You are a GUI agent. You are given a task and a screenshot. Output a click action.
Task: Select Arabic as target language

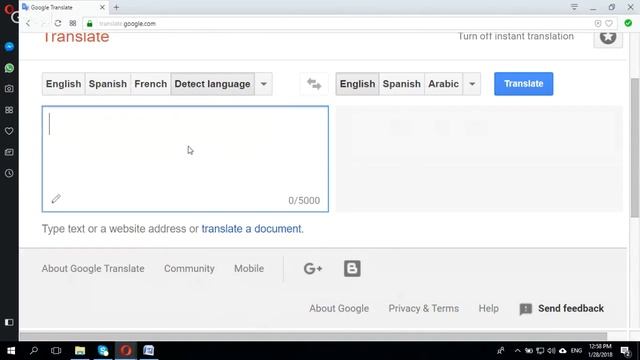(444, 84)
